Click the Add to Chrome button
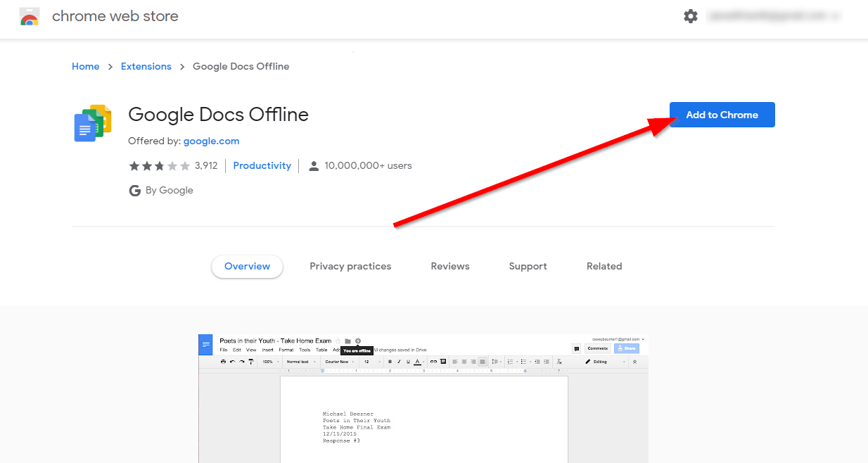868x463 pixels. click(722, 115)
